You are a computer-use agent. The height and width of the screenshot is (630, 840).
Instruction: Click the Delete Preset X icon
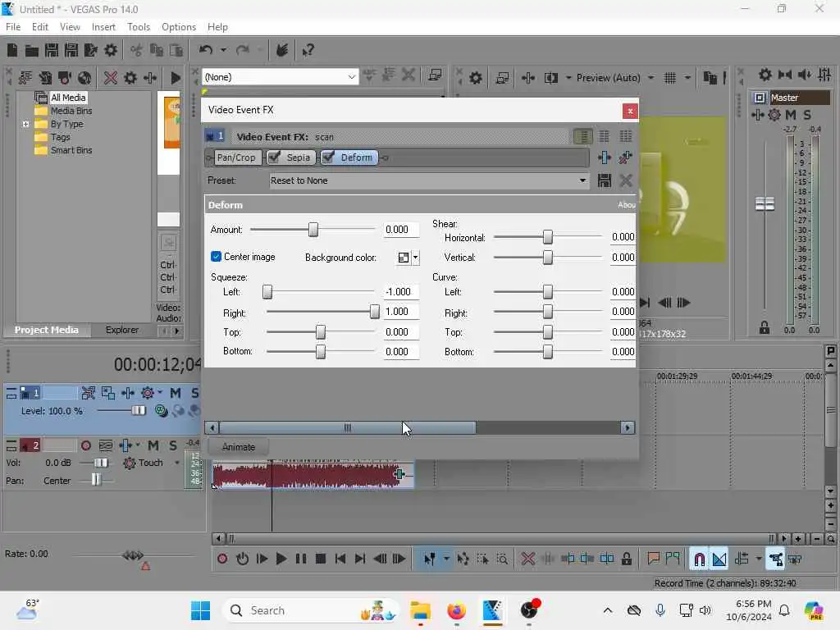coord(626,180)
